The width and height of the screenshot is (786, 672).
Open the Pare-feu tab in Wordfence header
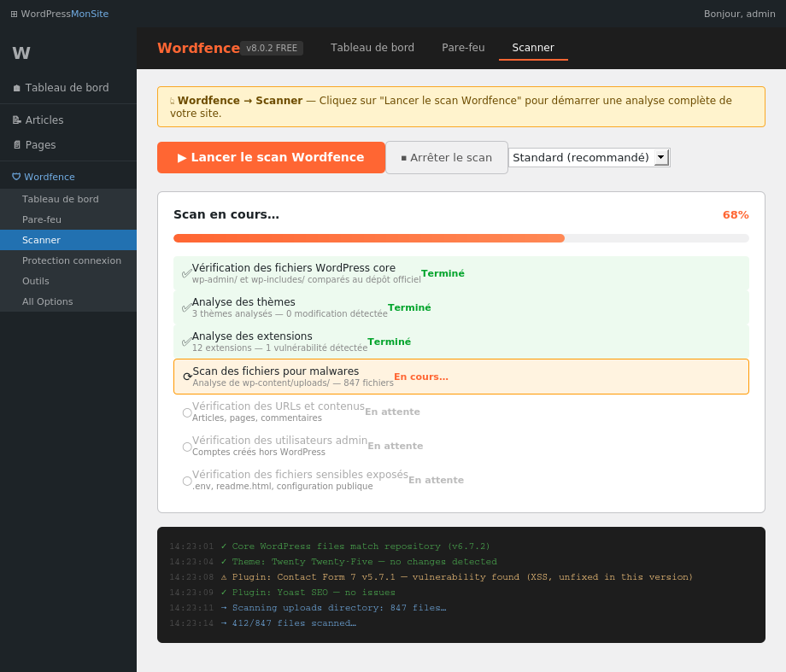click(463, 48)
